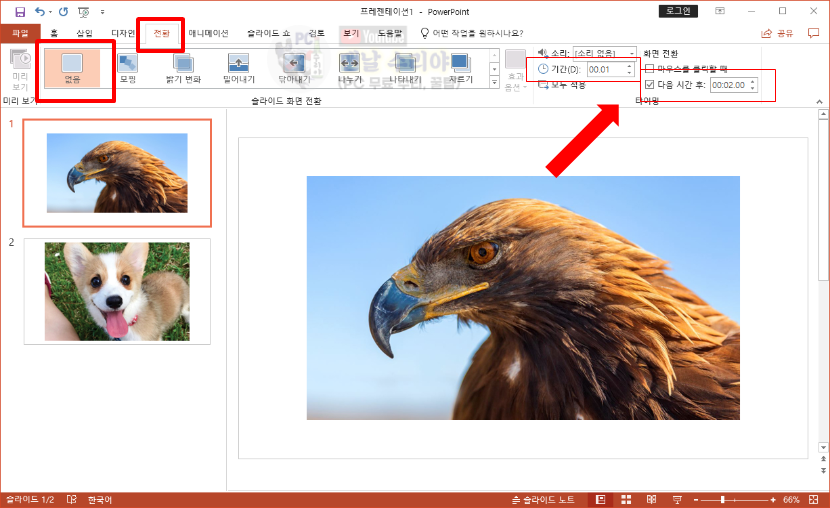
Task: Click the Redo/repeat arrow icon
Action: pyautogui.click(x=64, y=12)
